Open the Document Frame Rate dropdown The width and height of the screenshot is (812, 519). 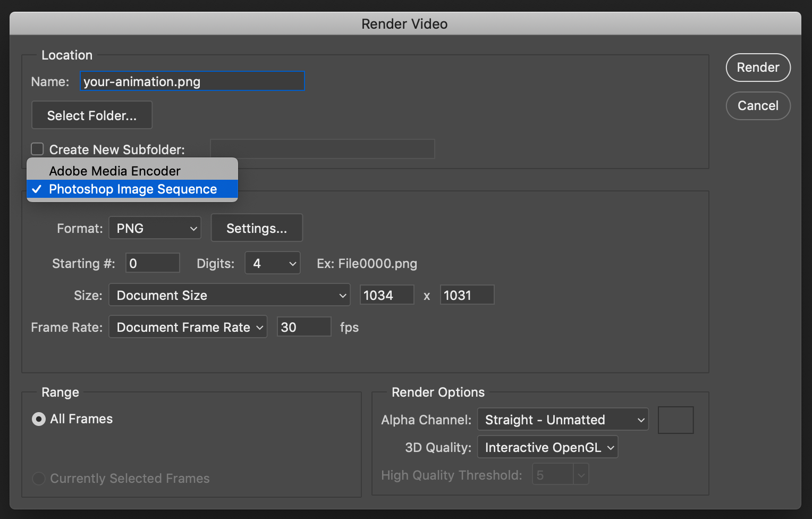tap(188, 327)
